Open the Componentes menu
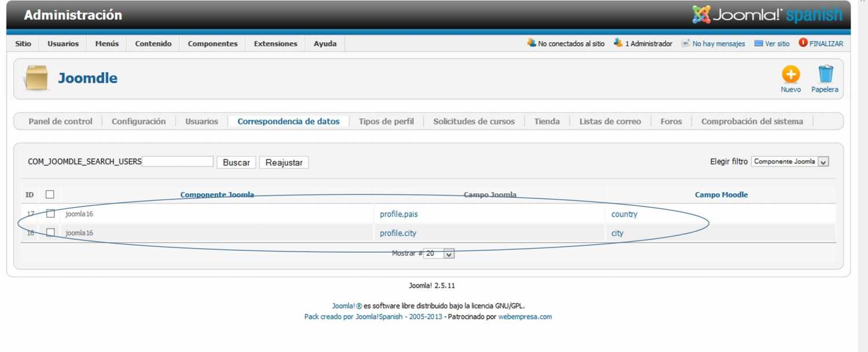 point(212,43)
